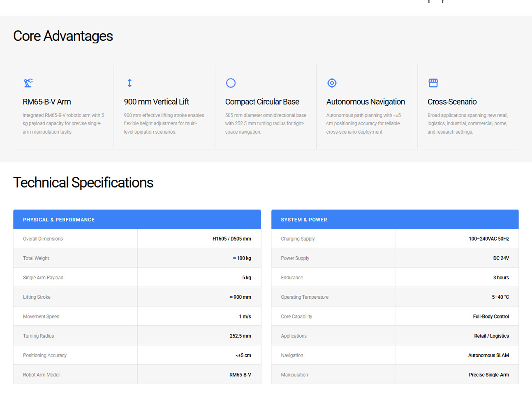
Task: Click the 252.5 mm table value
Action: point(240,336)
